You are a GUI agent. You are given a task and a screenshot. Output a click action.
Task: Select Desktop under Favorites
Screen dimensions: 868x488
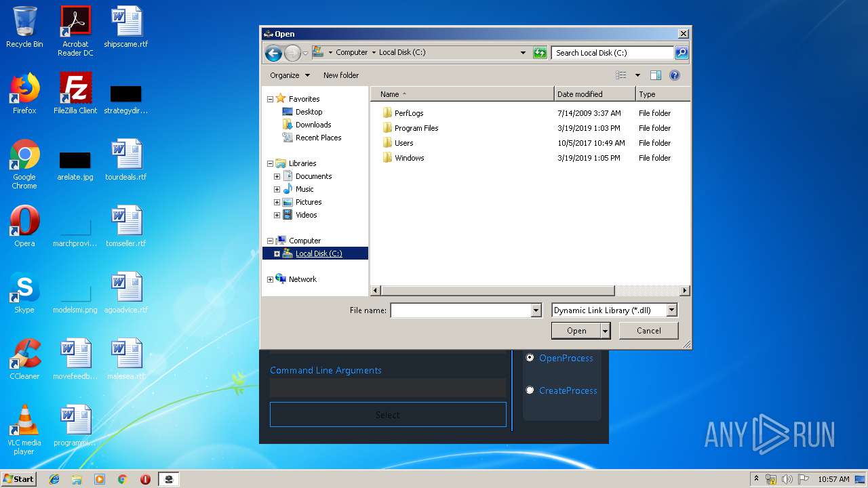309,112
